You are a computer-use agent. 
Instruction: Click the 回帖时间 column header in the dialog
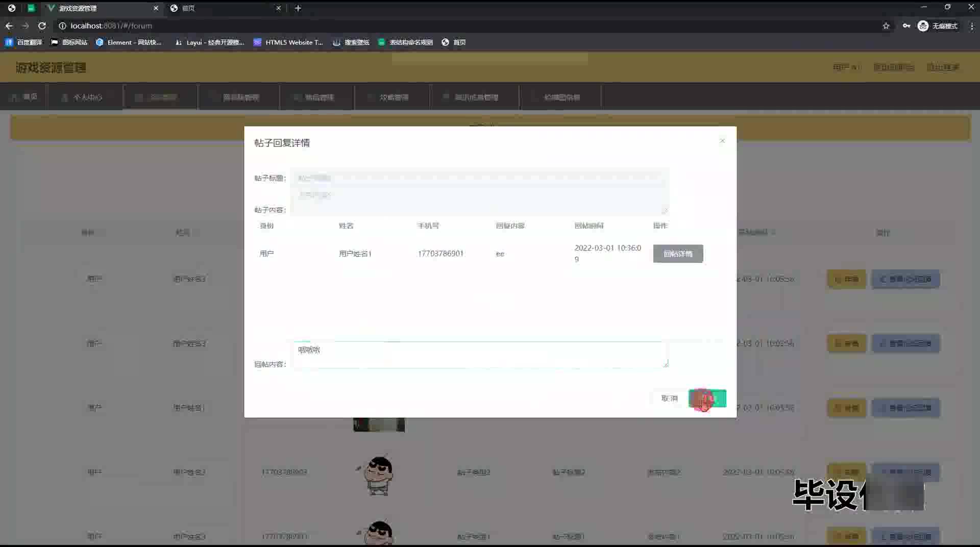(x=589, y=226)
